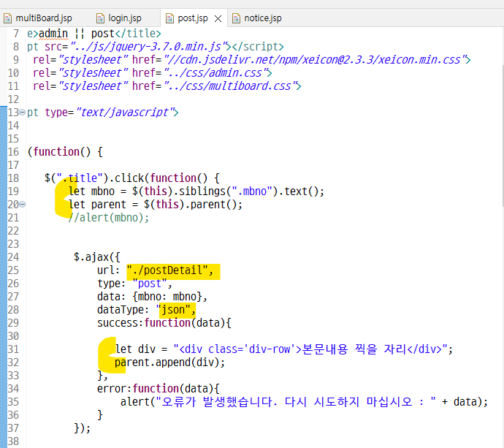Click the 'json' dataType value
This screenshot has width=504, height=448.
pyautogui.click(x=173, y=310)
